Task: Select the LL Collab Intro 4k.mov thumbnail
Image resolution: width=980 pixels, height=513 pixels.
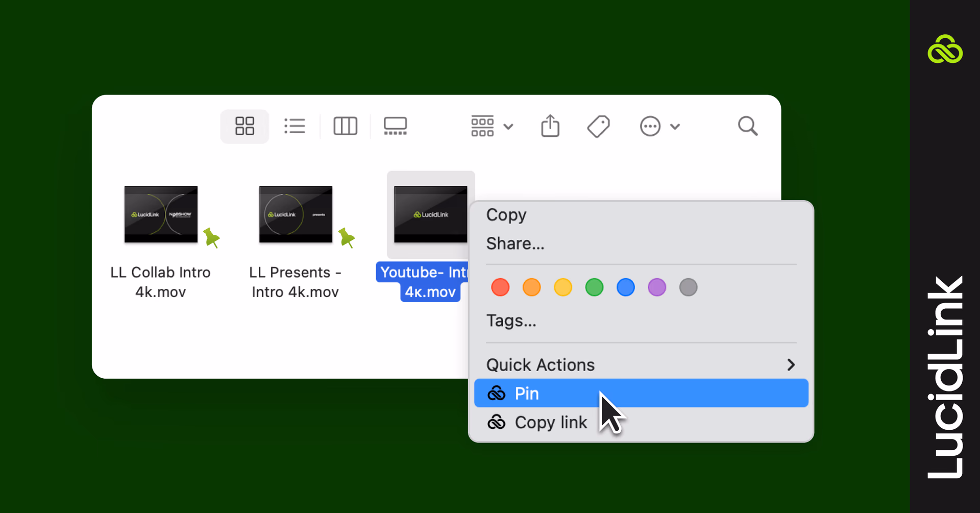Action: pos(160,214)
